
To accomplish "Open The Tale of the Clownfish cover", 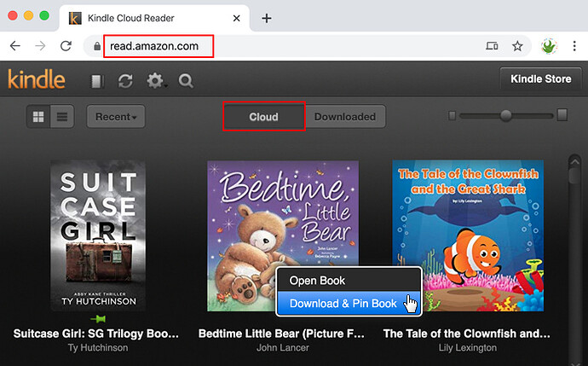I will [x=467, y=235].
